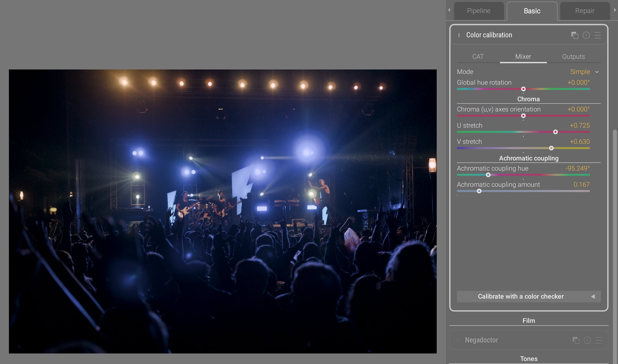Switch to the Pipeline tab

(478, 11)
